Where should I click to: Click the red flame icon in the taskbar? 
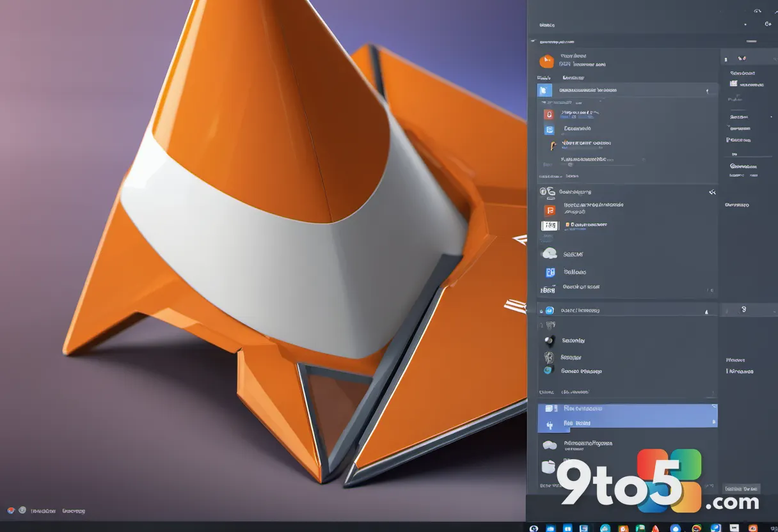coord(656,528)
